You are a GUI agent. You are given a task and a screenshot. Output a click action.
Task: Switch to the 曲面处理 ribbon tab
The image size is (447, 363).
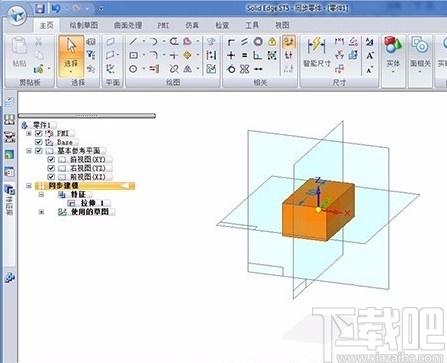click(128, 25)
